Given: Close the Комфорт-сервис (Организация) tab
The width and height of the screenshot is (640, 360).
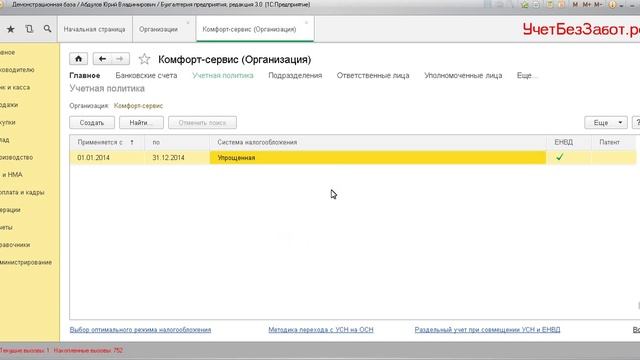Looking at the screenshot, I should (x=306, y=22).
